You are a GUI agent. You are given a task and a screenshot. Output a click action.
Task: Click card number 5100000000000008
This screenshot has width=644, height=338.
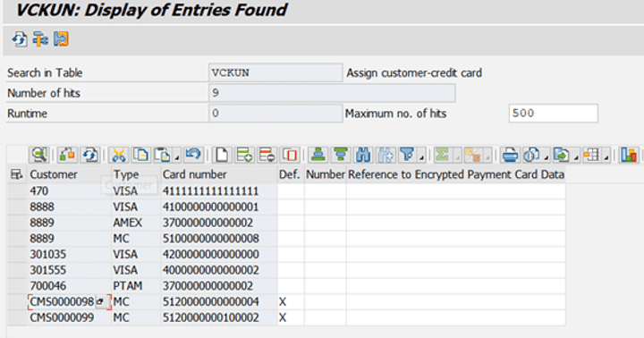[219, 239]
